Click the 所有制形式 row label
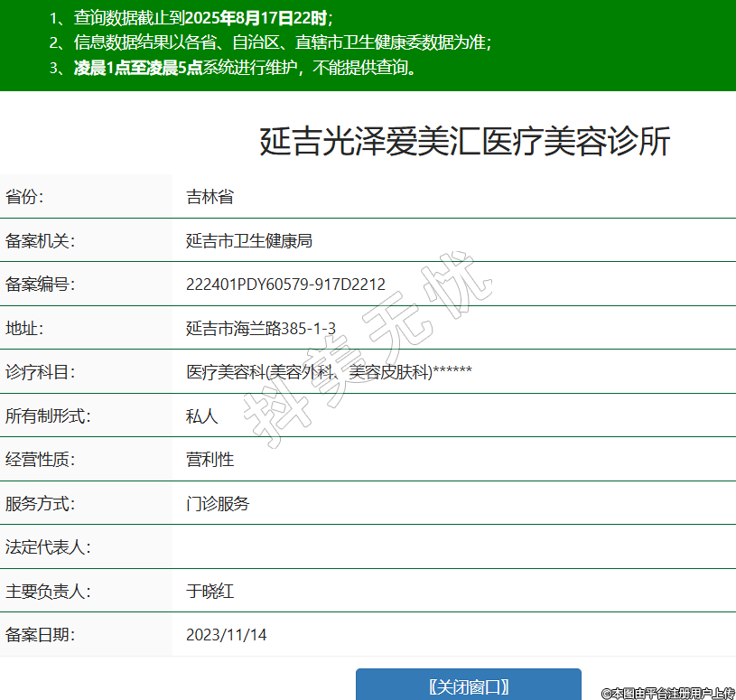 49,416
